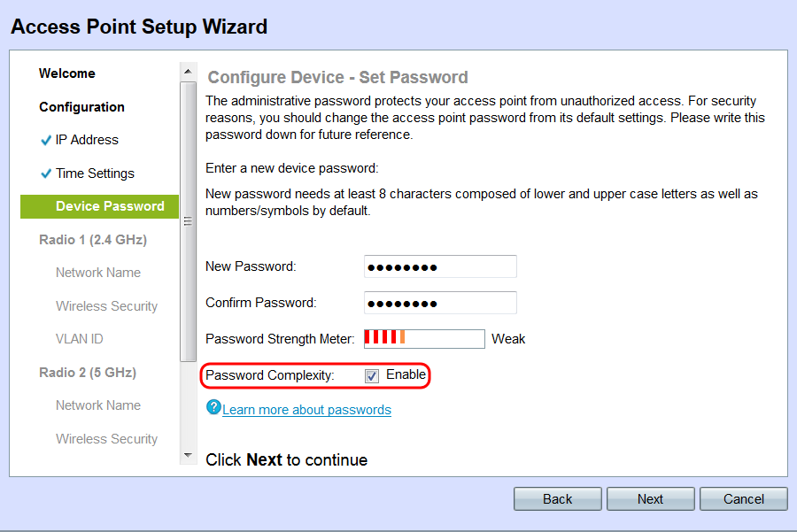Focus the New Password field
797x532 pixels.
[x=440, y=266]
